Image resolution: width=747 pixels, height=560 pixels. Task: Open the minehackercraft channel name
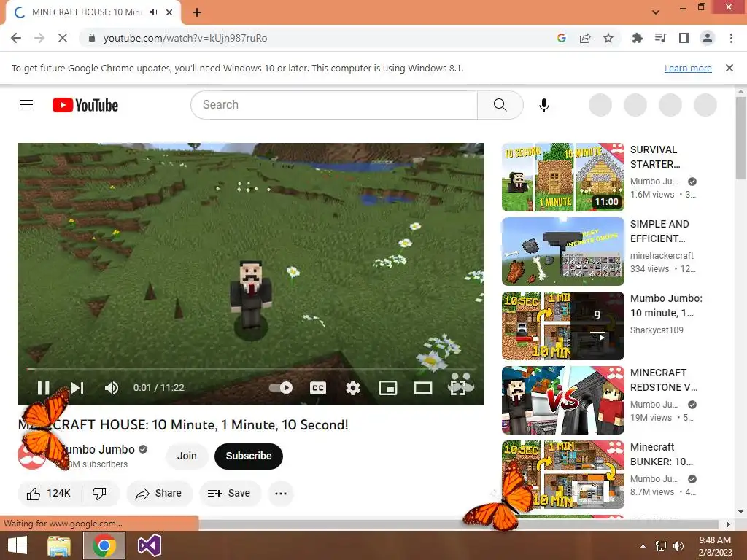point(662,256)
